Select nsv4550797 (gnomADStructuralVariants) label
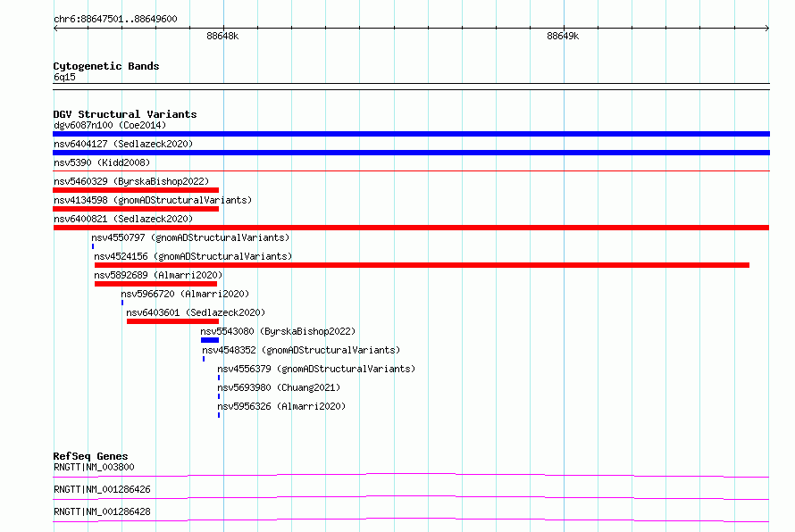Screen dimensions: 795x532 pos(190,237)
